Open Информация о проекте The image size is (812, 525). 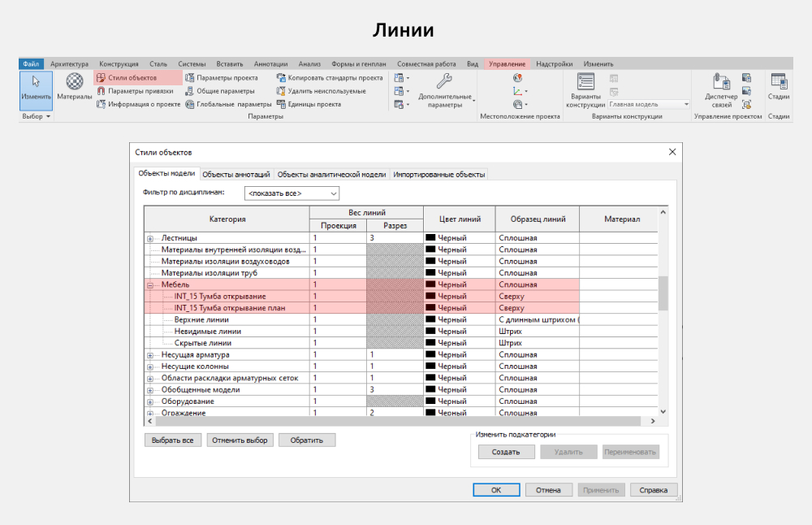point(138,104)
